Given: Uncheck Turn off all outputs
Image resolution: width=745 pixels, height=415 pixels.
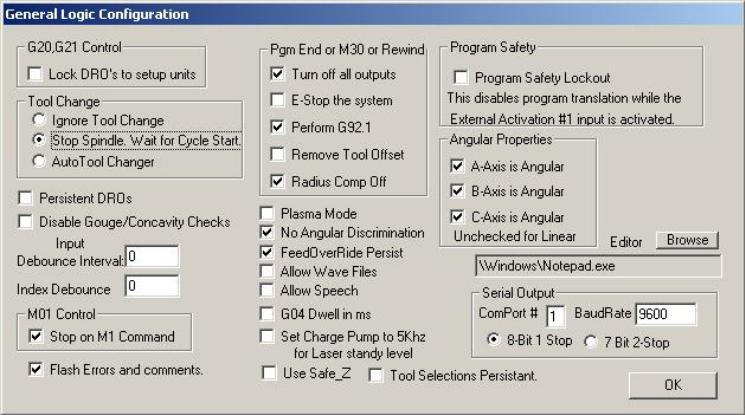Looking at the screenshot, I should pos(277,74).
